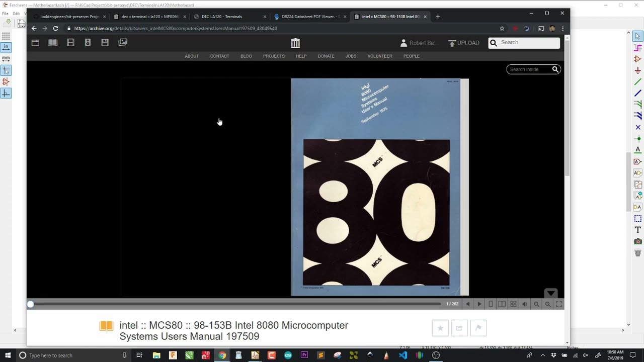644x362 pixels.
Task: Toggle Eeschema units to millimeters
Action: (x=6, y=58)
